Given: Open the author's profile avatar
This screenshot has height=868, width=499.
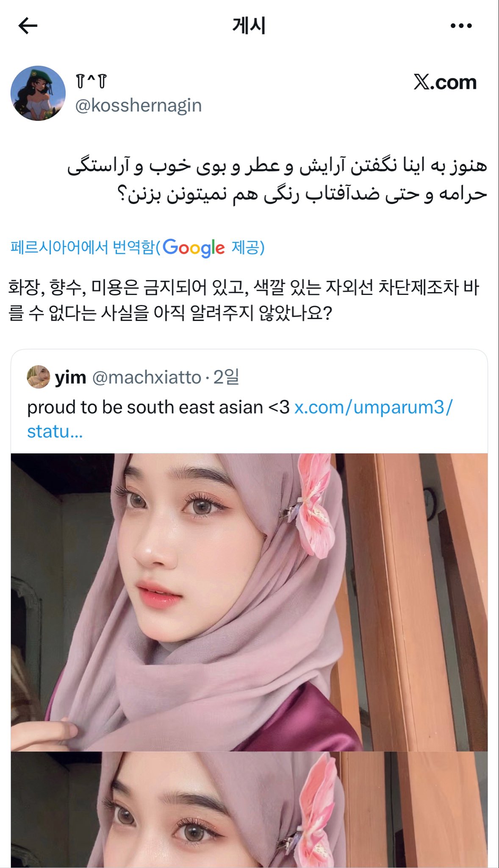Looking at the screenshot, I should tap(38, 93).
